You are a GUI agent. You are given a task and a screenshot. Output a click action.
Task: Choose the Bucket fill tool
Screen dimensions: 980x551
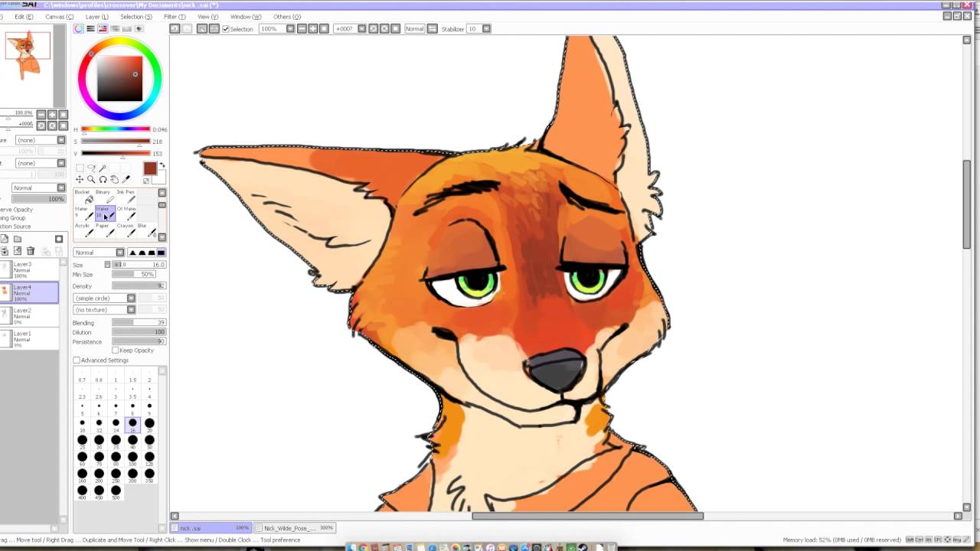[84, 197]
